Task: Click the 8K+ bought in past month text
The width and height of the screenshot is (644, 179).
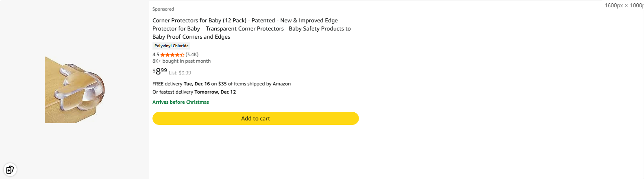Action: pos(181,61)
